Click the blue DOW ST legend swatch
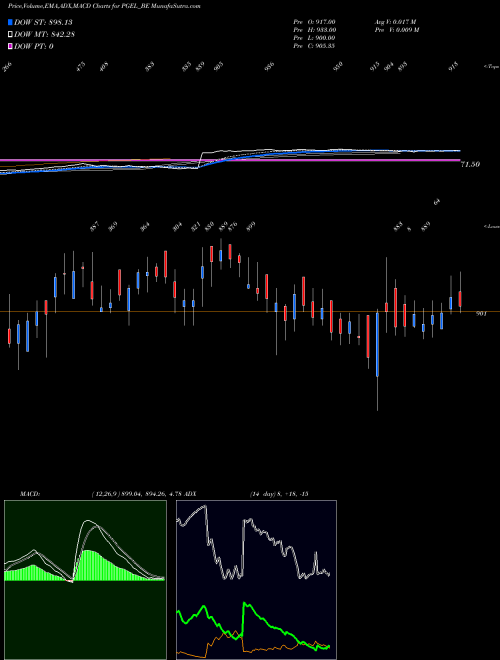500x660 pixels. [10, 22]
